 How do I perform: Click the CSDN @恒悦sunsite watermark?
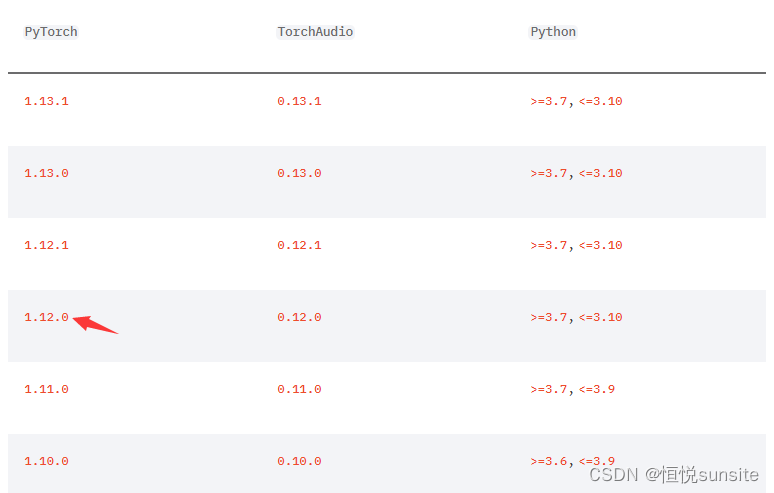pos(674,475)
